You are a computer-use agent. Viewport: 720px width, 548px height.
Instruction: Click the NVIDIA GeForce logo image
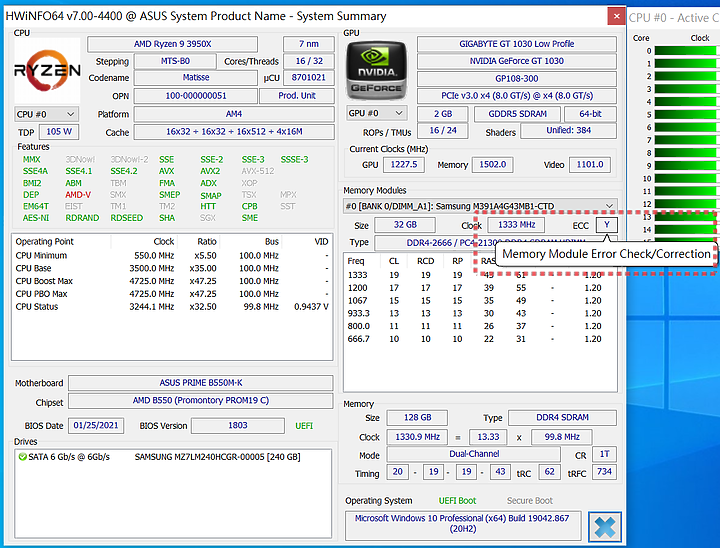point(376,71)
